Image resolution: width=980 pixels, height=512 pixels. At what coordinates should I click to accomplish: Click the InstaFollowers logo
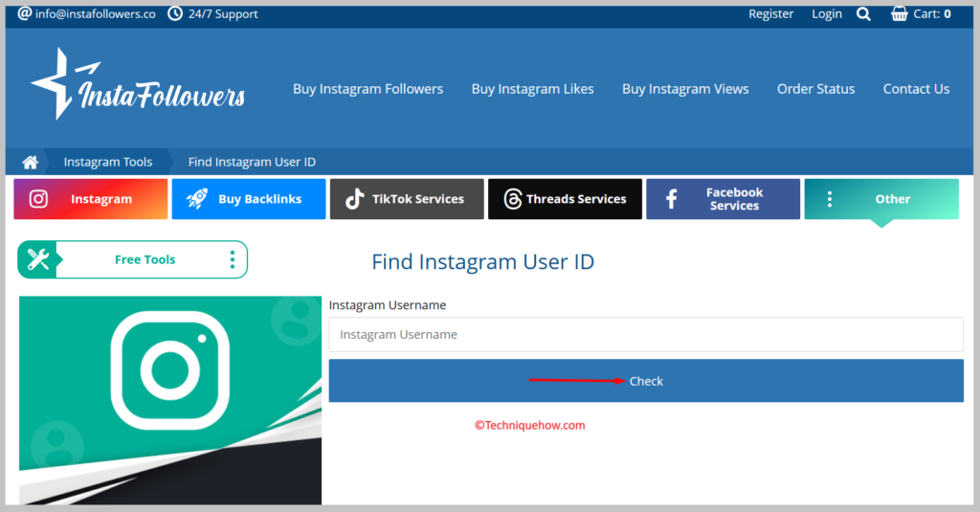(x=138, y=84)
